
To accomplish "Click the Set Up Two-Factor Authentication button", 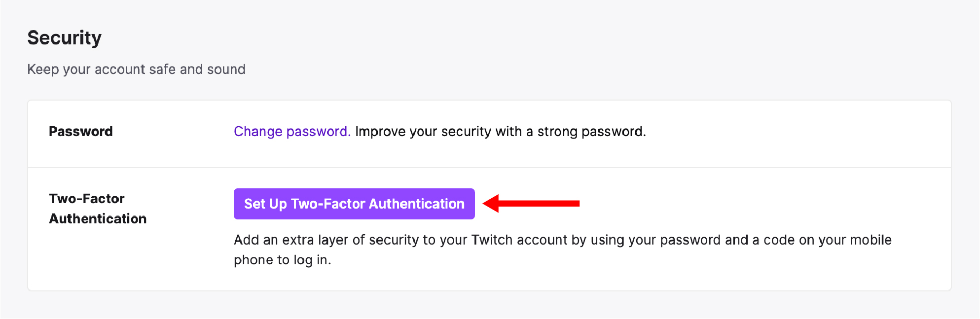I will tap(354, 204).
